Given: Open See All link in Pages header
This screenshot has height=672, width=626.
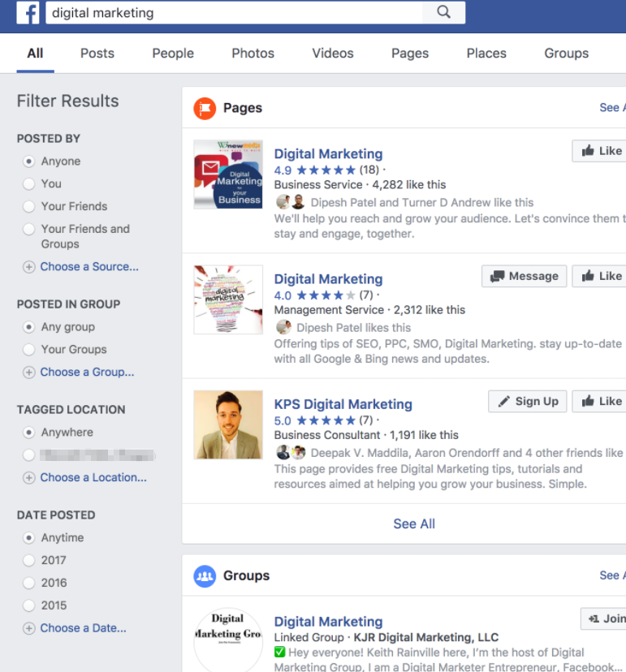Looking at the screenshot, I should click(x=612, y=108).
